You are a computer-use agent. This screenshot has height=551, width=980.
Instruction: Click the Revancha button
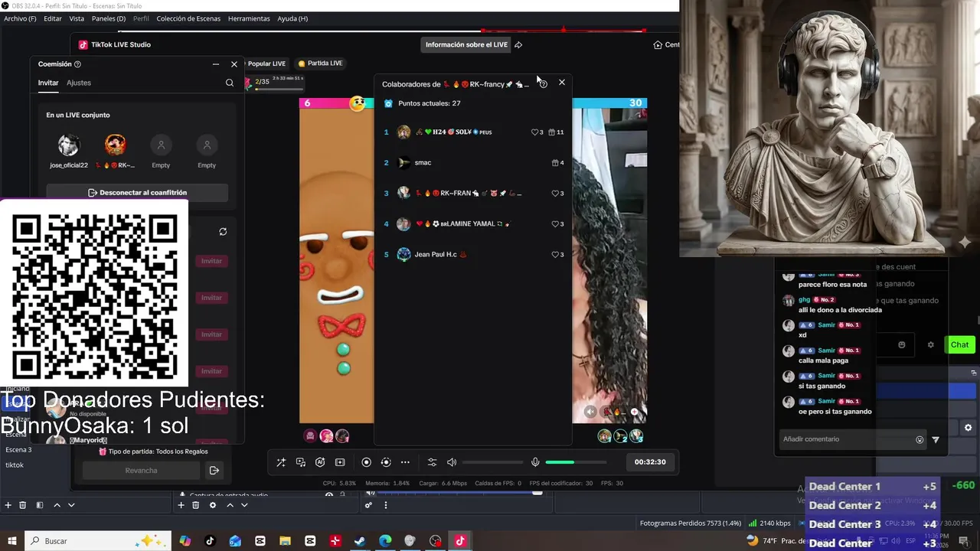point(142,471)
